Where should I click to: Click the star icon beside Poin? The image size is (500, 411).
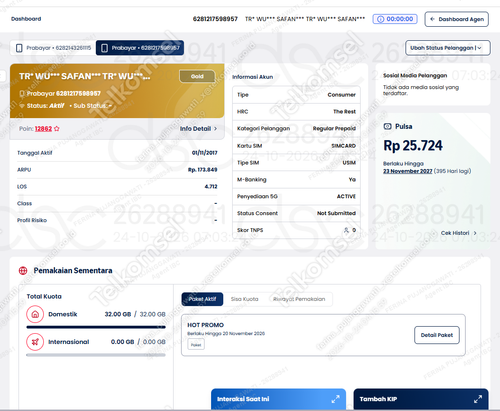pos(57,129)
